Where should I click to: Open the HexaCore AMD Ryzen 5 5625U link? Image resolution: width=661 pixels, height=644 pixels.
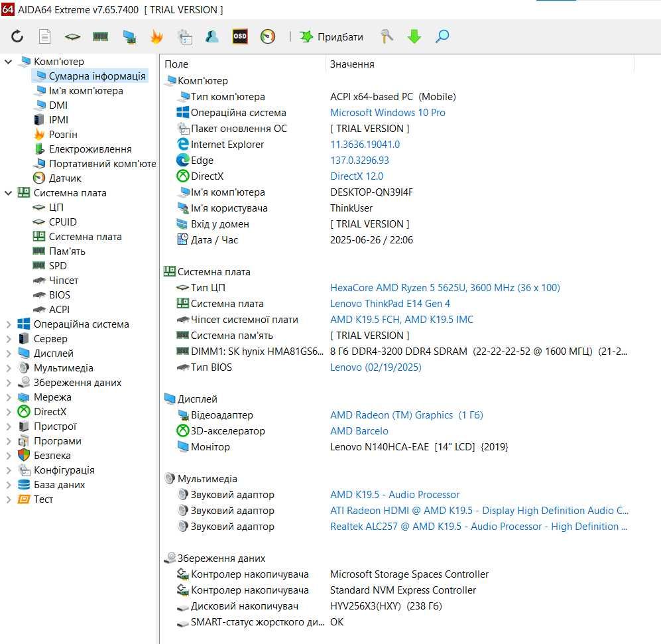coord(445,288)
